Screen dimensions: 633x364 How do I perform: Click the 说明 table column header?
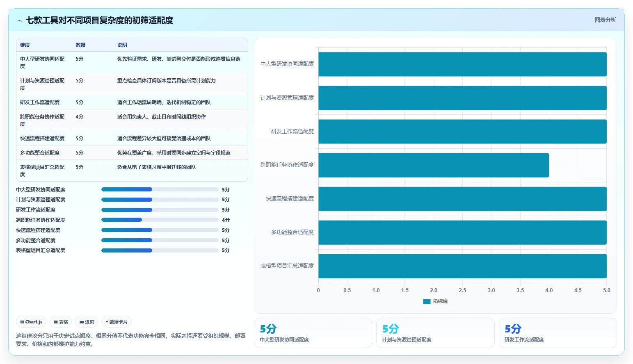click(x=122, y=45)
